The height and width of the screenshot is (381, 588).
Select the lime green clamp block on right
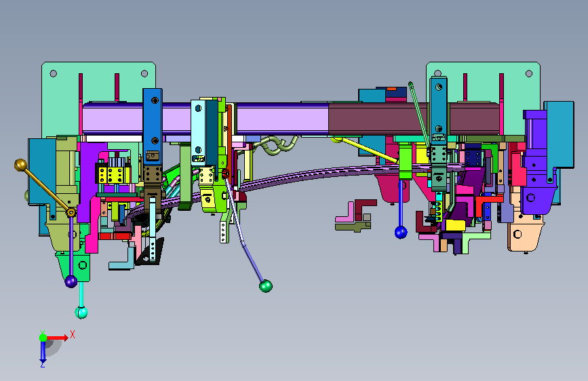[x=406, y=161]
